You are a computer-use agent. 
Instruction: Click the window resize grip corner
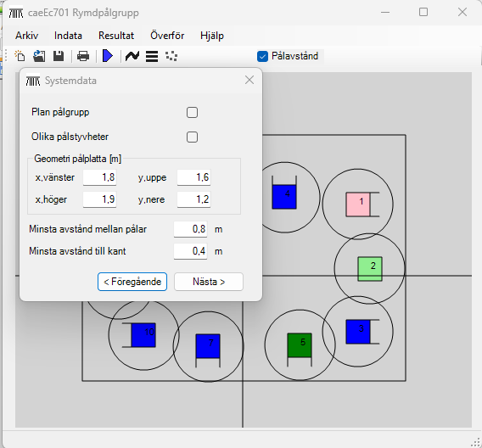tap(476, 442)
